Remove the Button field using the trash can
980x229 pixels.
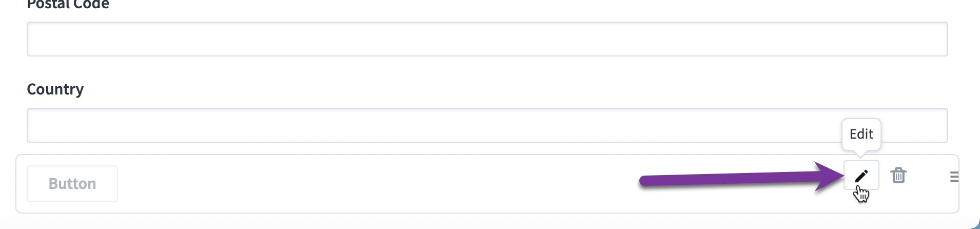[898, 175]
